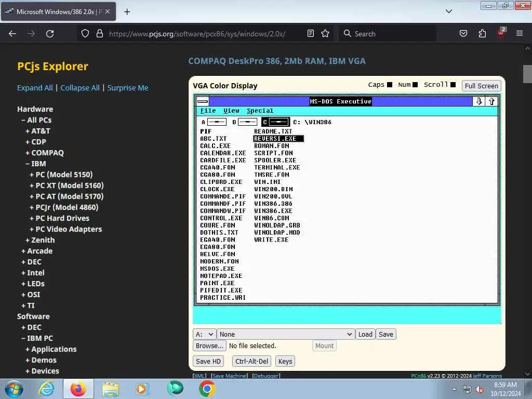
Task: Send Ctrl-Alt-Del to the machine
Action: pyautogui.click(x=252, y=362)
